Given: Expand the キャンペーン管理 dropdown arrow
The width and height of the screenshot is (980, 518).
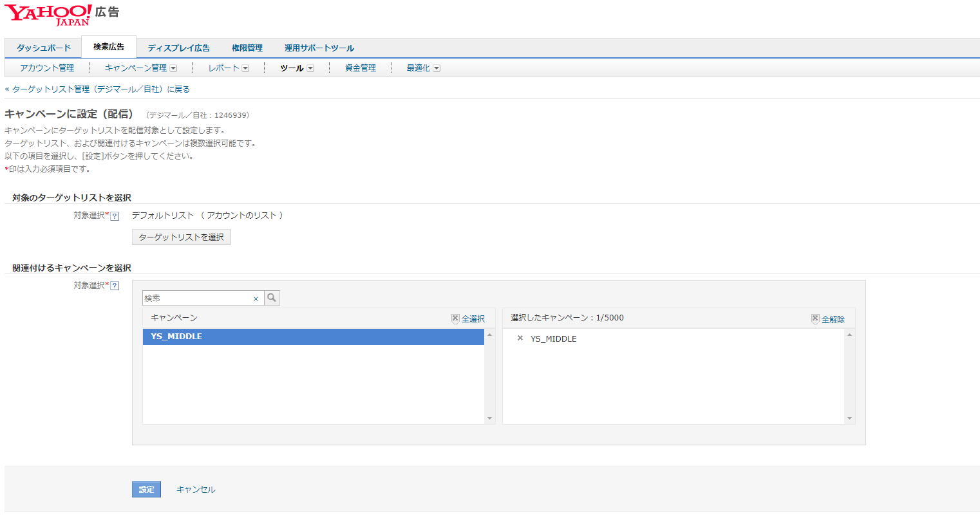Looking at the screenshot, I should (173, 68).
